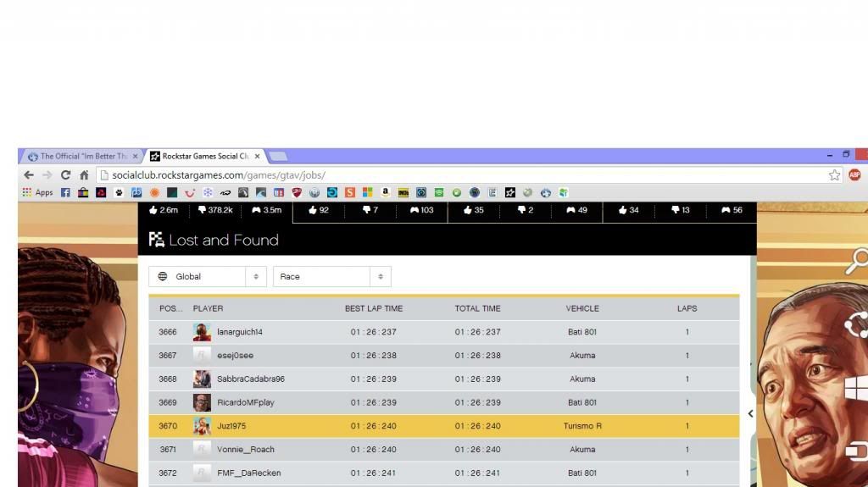
Task: Bookmark this page with the star icon
Action: coord(834,175)
